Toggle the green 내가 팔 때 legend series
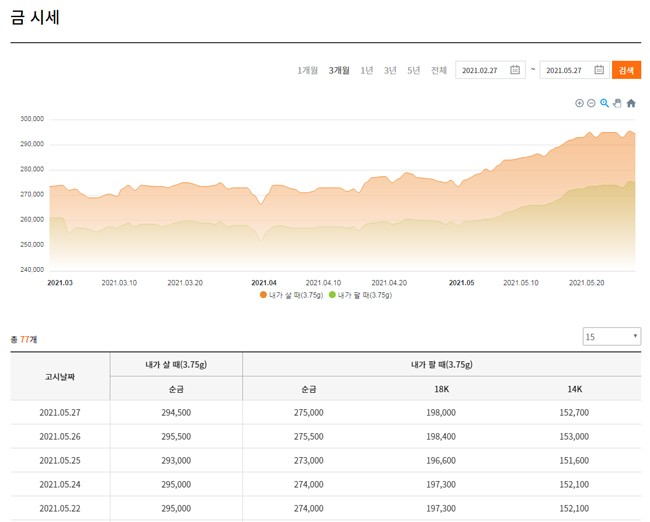Screen dimensions: 650x522 coord(360,295)
